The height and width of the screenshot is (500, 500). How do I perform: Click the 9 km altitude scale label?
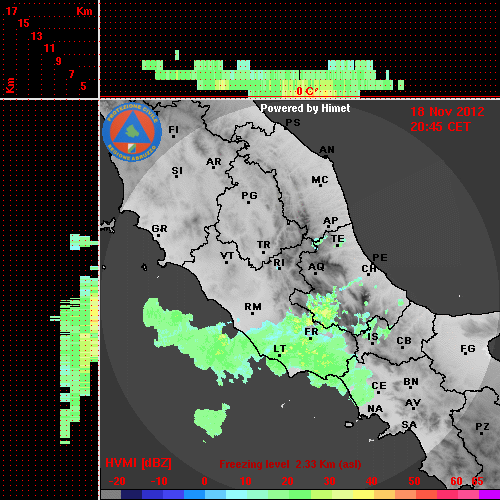tap(59, 61)
